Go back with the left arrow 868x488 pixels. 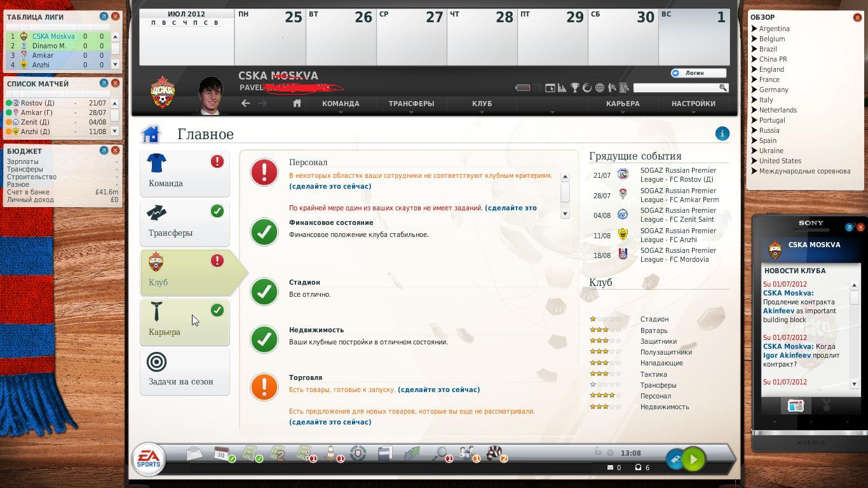pyautogui.click(x=245, y=103)
